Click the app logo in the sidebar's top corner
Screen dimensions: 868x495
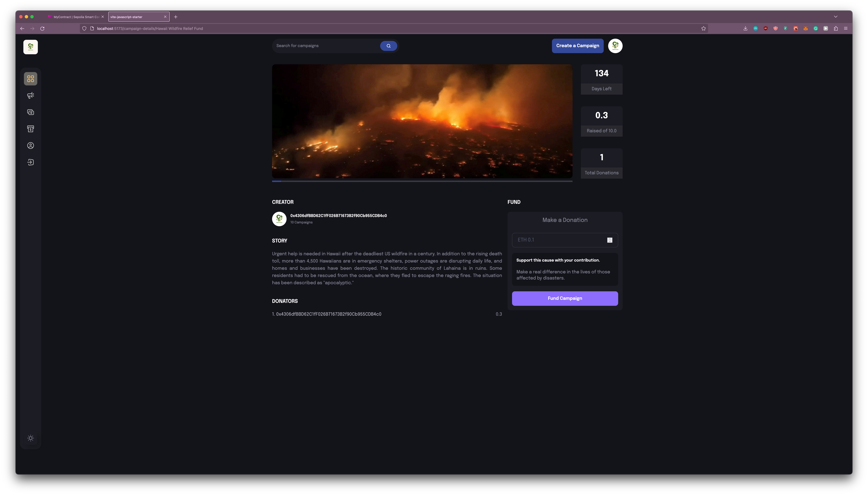[x=31, y=47]
